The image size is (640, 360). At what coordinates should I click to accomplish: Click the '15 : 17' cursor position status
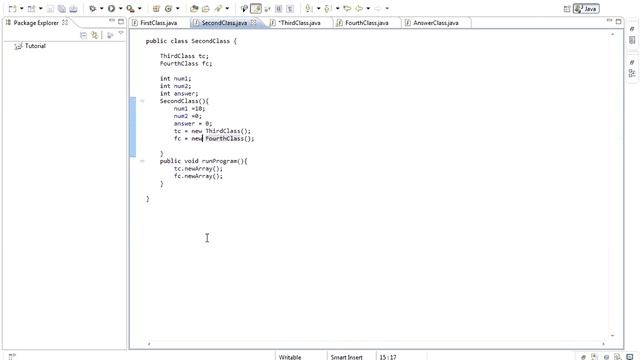388,357
